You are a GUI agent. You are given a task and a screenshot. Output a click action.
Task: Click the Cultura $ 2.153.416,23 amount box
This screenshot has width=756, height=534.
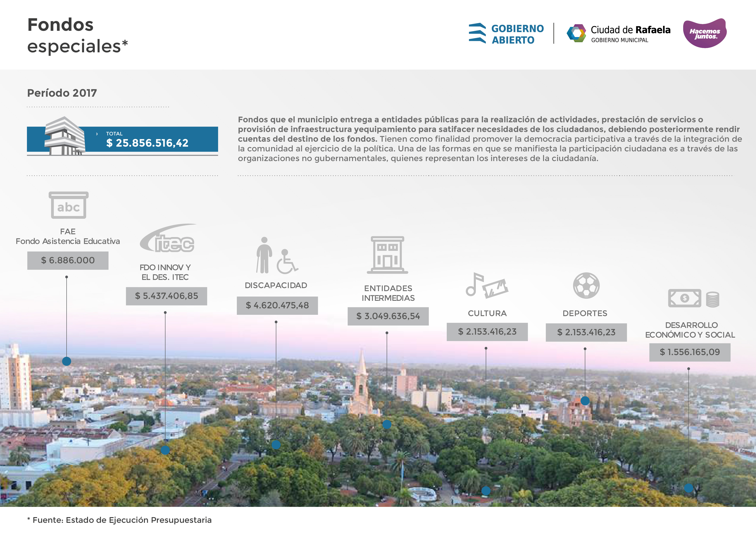click(x=487, y=332)
